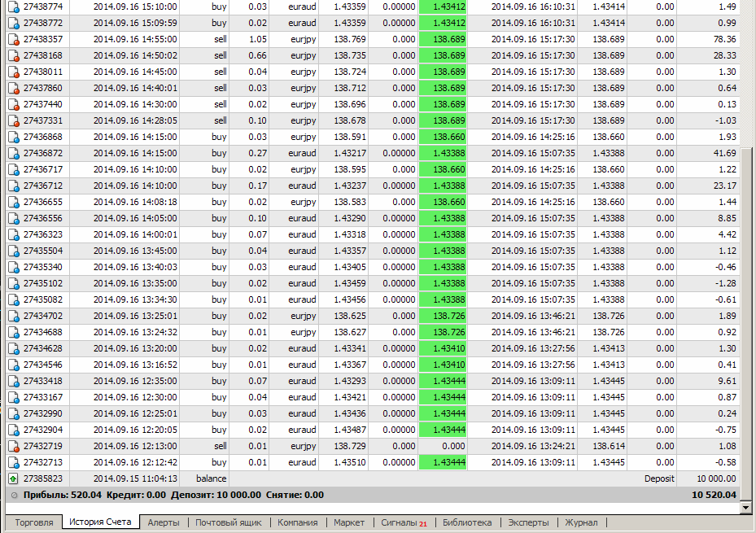Open the Журнал tab
Screen dimensions: 756x533
click(581, 522)
